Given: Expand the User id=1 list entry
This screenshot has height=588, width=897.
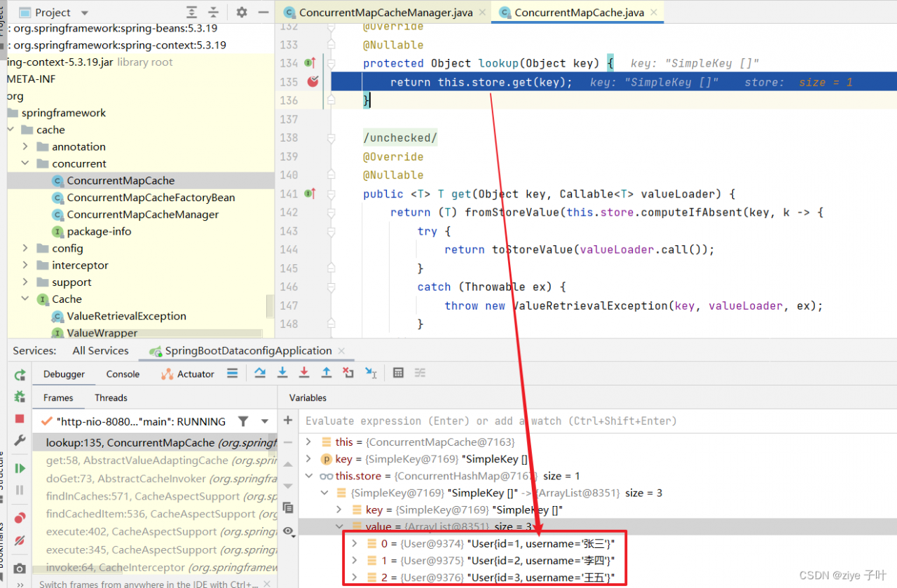Looking at the screenshot, I should pos(355,543).
